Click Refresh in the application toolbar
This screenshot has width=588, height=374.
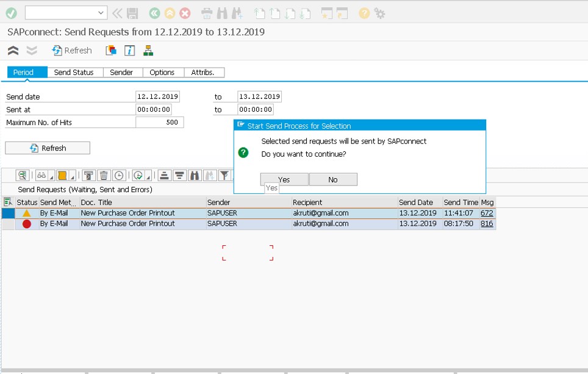(x=72, y=50)
